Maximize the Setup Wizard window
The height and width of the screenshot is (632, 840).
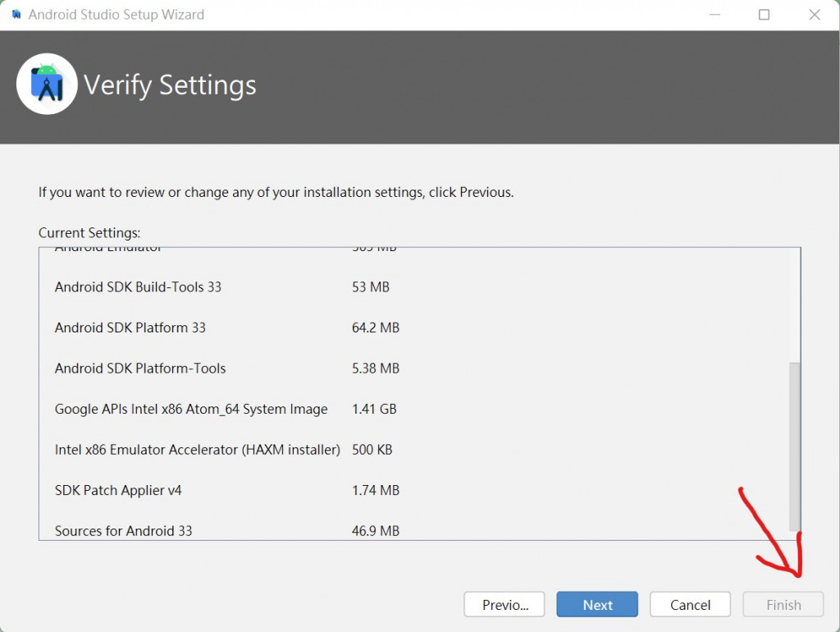coord(764,15)
